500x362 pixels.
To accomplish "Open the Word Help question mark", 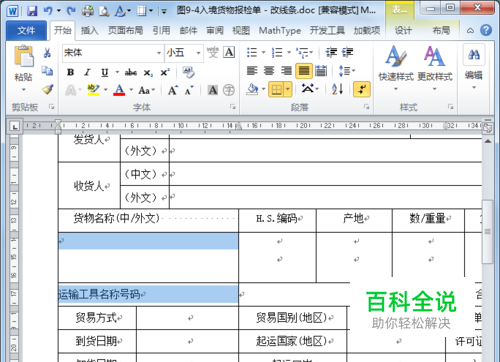I will click(486, 30).
